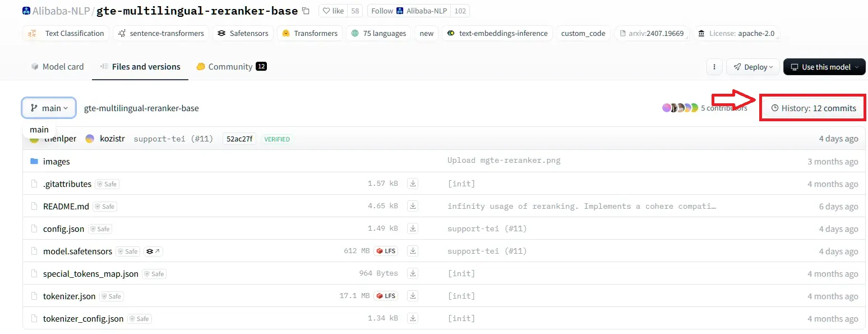Open the .gitattributes file
Viewport: 868px width, 334px height.
(x=67, y=184)
